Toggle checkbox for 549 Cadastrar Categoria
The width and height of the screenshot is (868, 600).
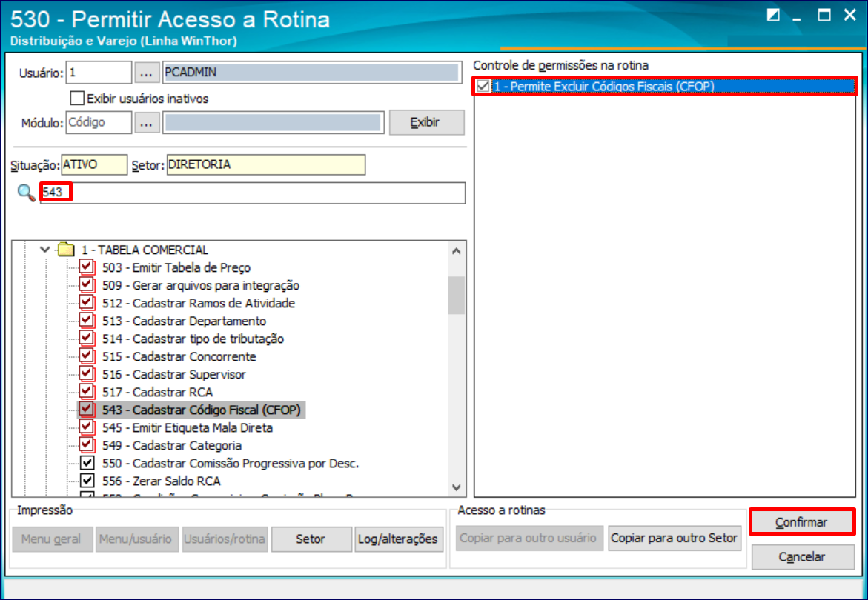pos(87,444)
